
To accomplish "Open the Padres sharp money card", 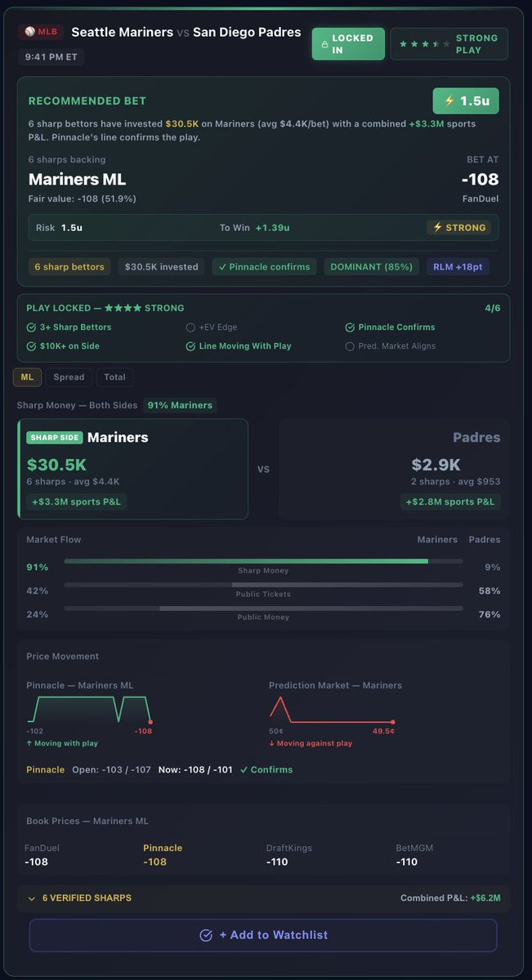I will click(x=394, y=469).
